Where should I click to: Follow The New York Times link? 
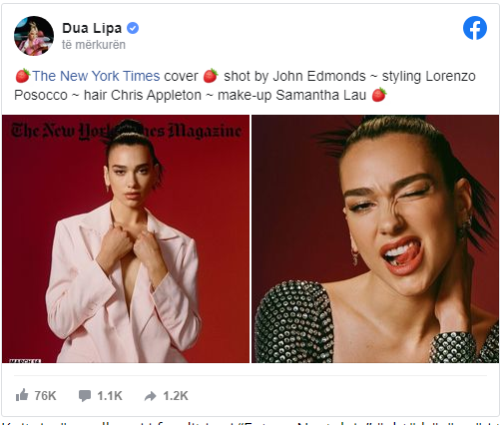(x=96, y=76)
